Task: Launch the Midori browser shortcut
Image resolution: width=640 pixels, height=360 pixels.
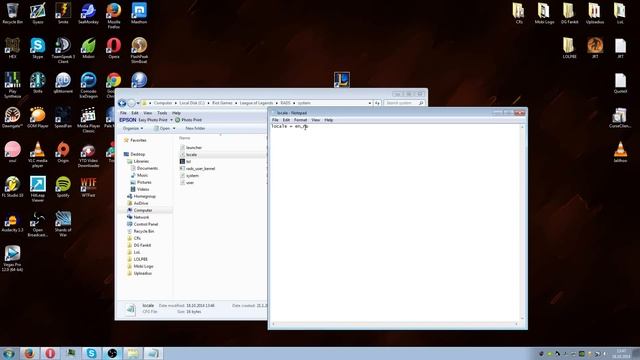Action: (x=88, y=48)
